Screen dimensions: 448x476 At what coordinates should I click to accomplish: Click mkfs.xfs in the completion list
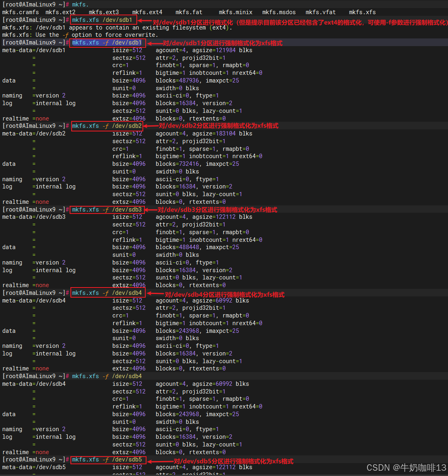(362, 13)
